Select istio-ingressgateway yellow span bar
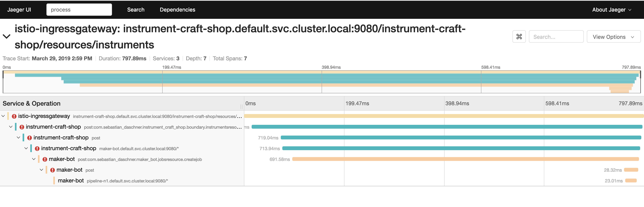This screenshot has width=644, height=207. coord(444,116)
